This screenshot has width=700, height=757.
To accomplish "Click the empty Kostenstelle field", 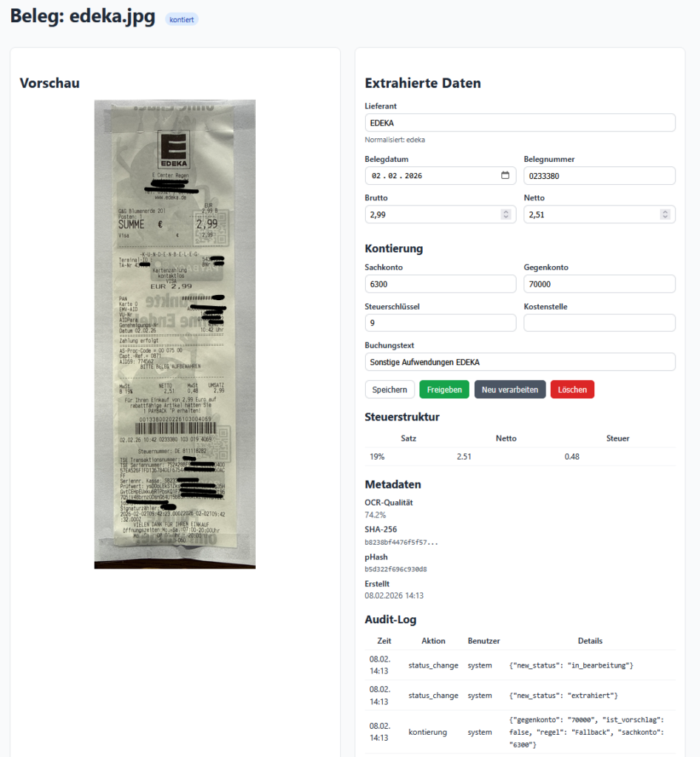I will tap(599, 323).
